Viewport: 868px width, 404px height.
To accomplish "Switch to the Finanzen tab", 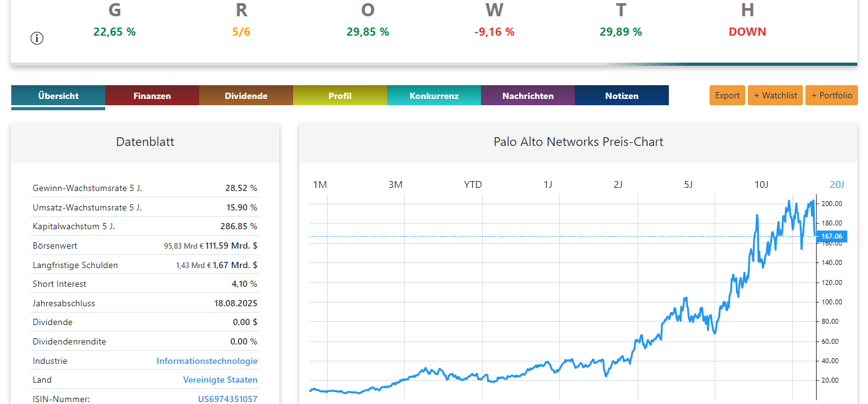I will (152, 96).
